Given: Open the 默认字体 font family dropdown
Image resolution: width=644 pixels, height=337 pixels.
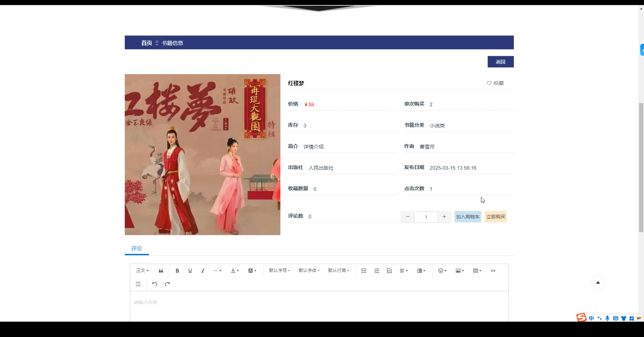Looking at the screenshot, I should [x=309, y=270].
